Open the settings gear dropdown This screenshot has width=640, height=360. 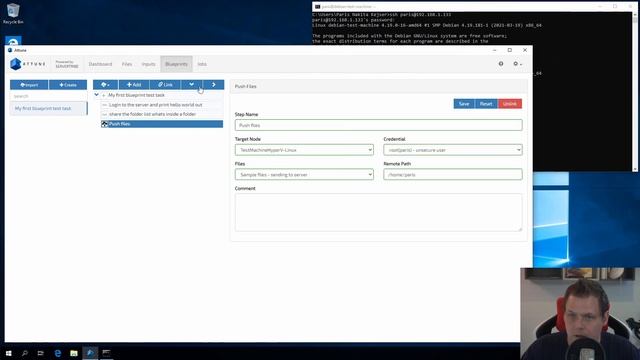click(517, 64)
